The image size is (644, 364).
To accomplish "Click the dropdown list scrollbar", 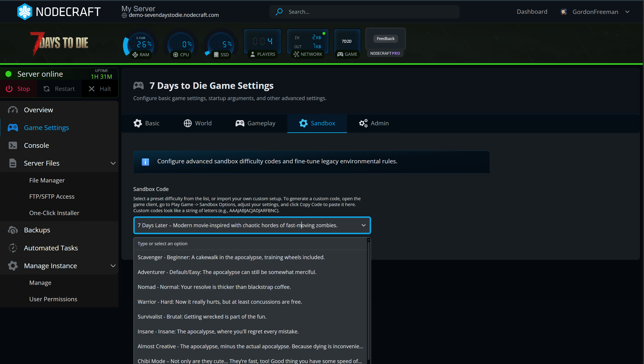I will pyautogui.click(x=369, y=301).
